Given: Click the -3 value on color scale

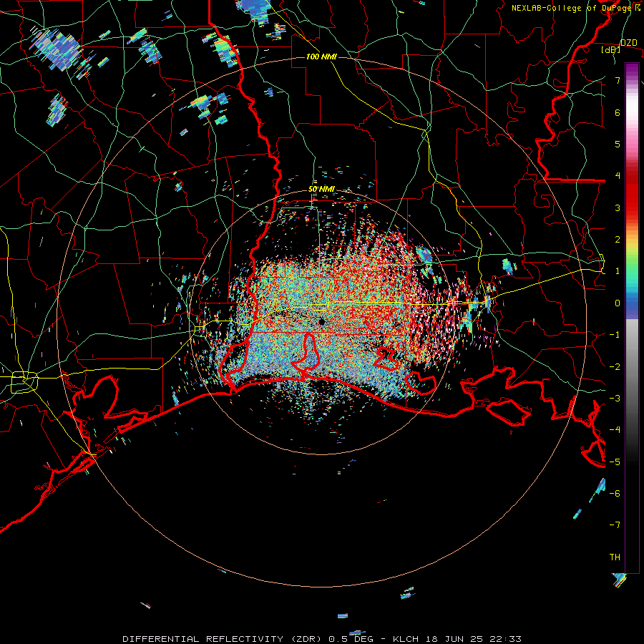Looking at the screenshot, I should click(x=615, y=399).
